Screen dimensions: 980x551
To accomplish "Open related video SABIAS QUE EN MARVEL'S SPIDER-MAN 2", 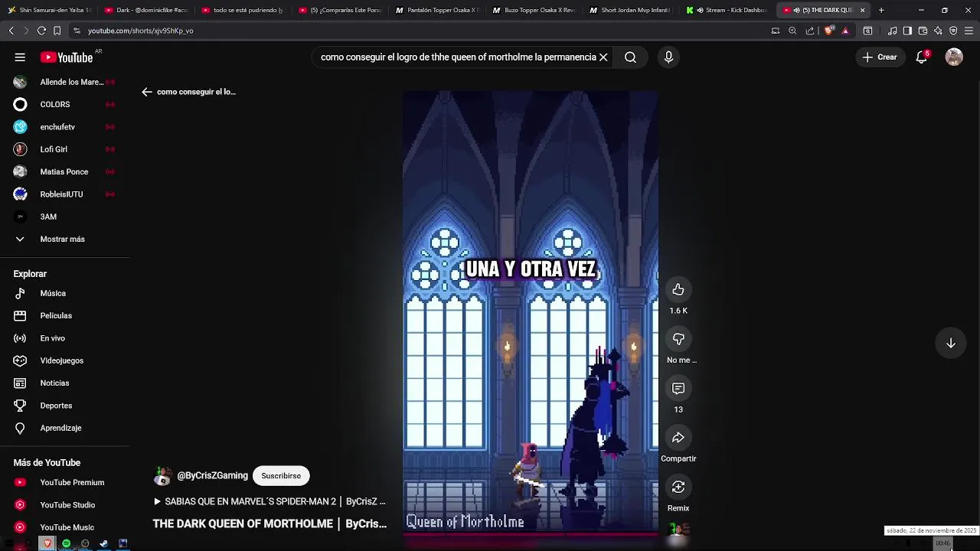I will coord(269,502).
